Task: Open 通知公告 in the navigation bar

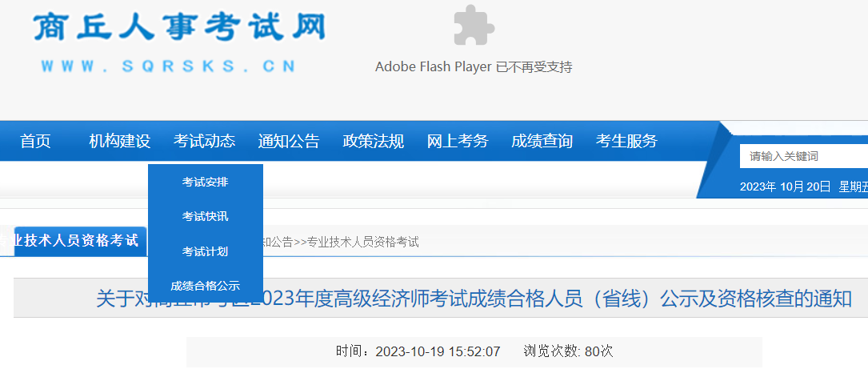Action: click(x=289, y=142)
